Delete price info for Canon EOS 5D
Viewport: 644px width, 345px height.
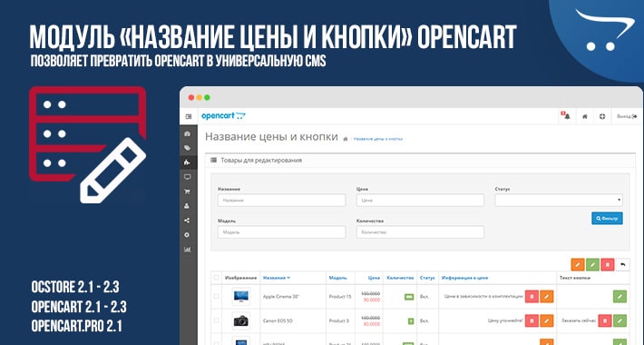532,320
